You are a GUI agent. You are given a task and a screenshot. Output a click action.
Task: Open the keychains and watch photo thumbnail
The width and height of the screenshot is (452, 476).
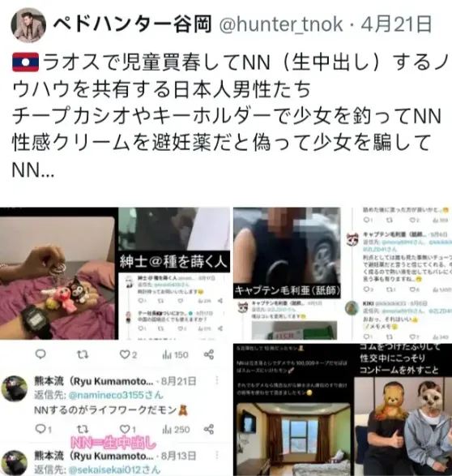(59, 274)
